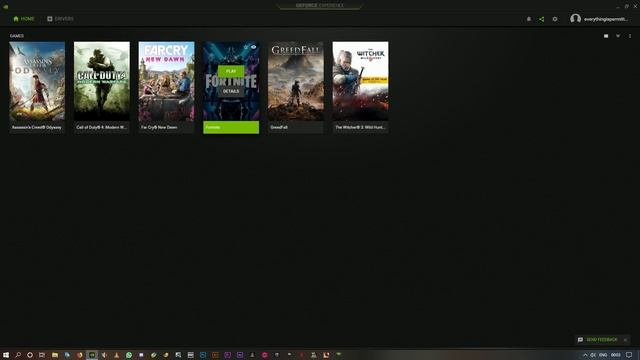Open Cortana circle on the taskbar
This screenshot has height=360, width=640.
pos(30,355)
